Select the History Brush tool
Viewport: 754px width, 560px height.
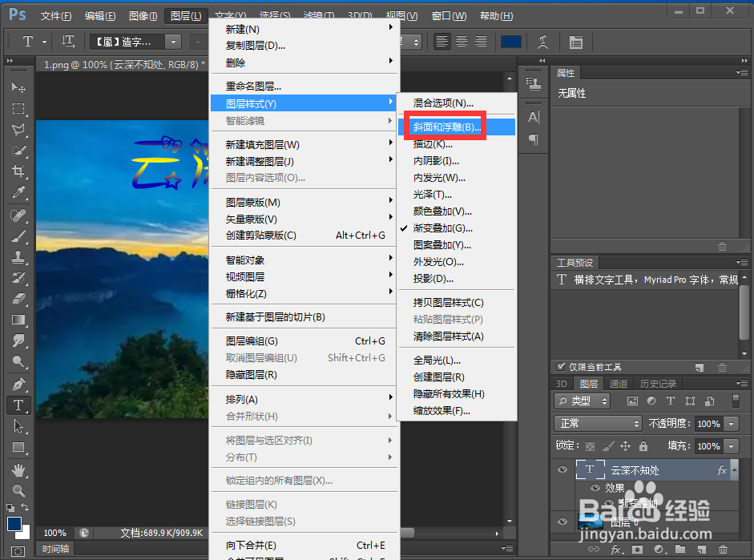(x=18, y=278)
